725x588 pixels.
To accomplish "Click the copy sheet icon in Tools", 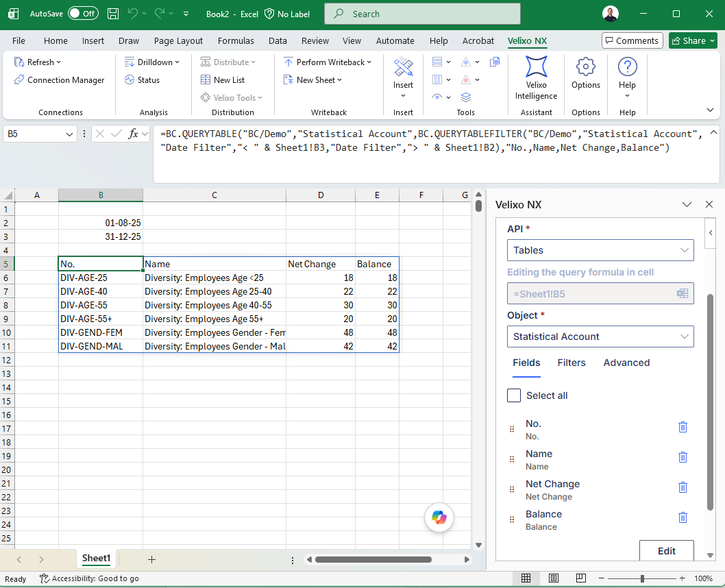I will [x=495, y=62].
